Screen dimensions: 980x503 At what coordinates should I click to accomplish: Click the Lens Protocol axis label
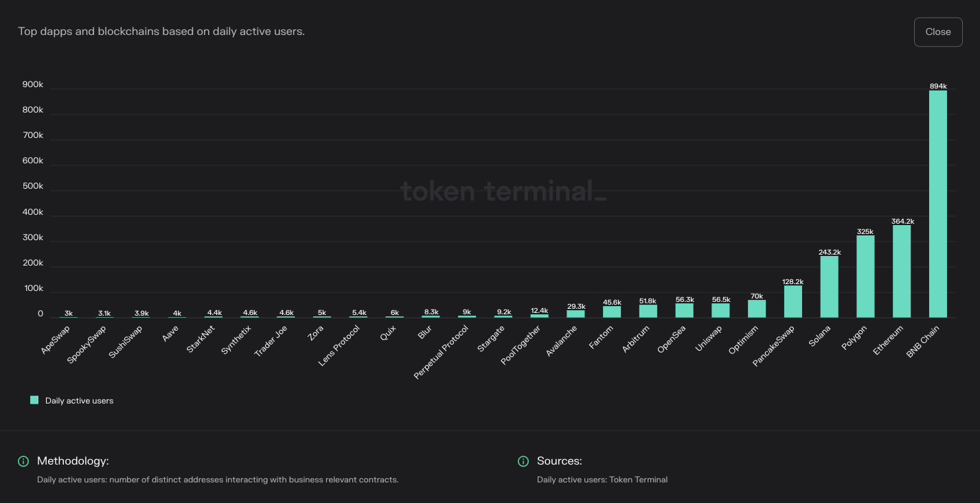click(339, 346)
